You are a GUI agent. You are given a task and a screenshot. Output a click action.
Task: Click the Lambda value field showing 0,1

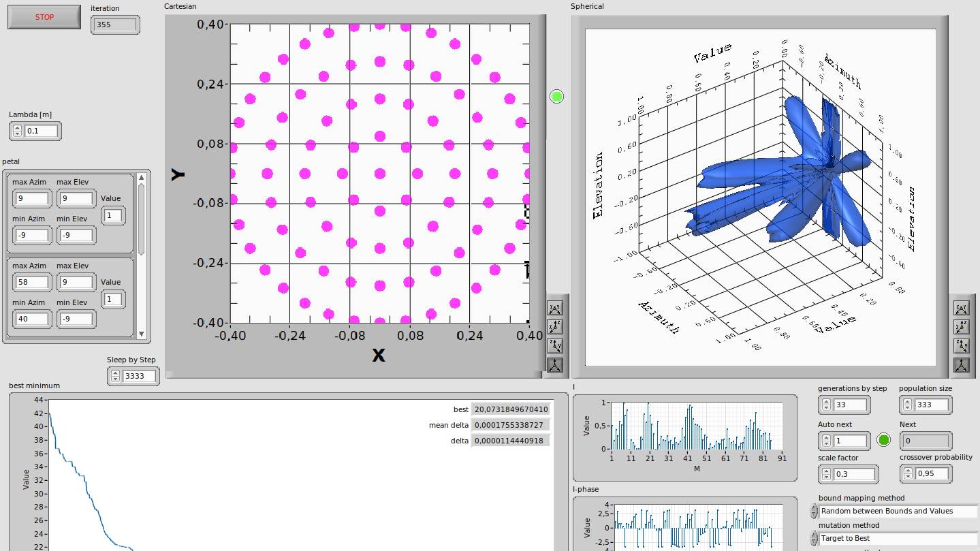coord(42,131)
